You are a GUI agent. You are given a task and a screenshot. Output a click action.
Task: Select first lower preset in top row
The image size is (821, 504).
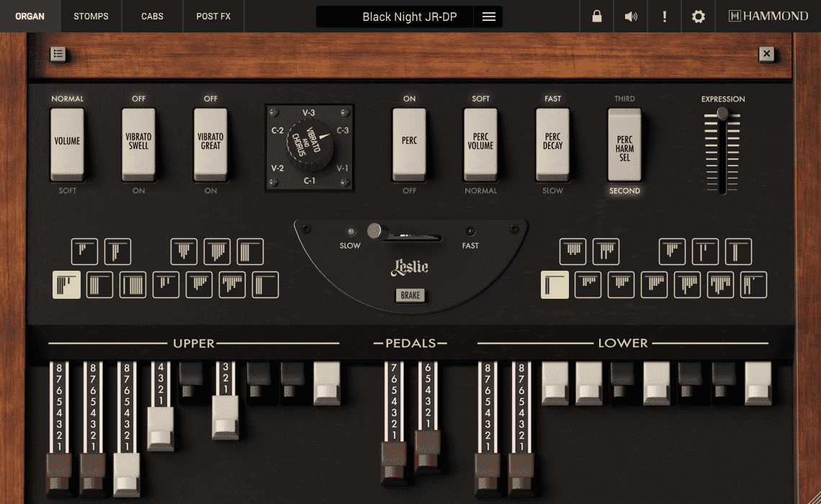(x=573, y=251)
